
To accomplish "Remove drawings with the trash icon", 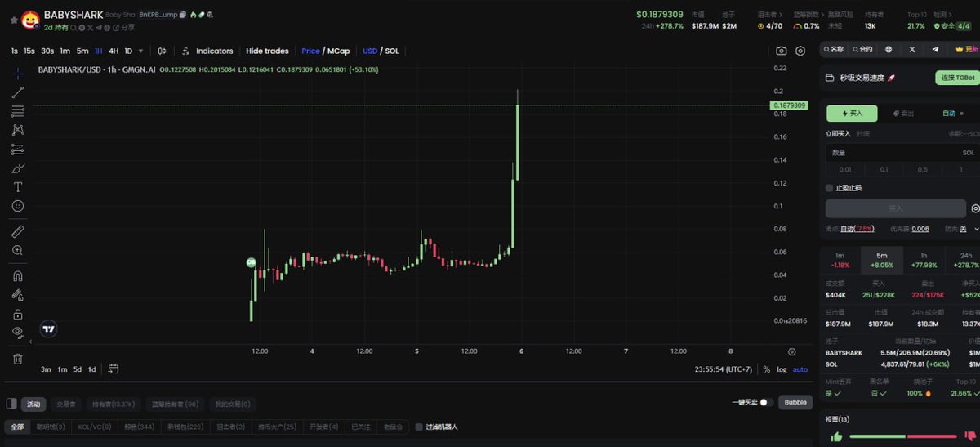I will tap(18, 358).
